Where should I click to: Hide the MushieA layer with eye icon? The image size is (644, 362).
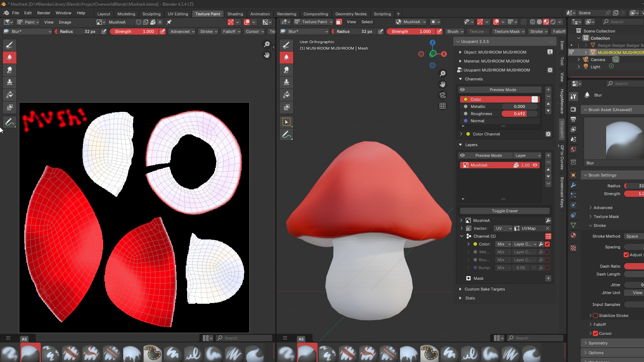[x=535, y=165]
